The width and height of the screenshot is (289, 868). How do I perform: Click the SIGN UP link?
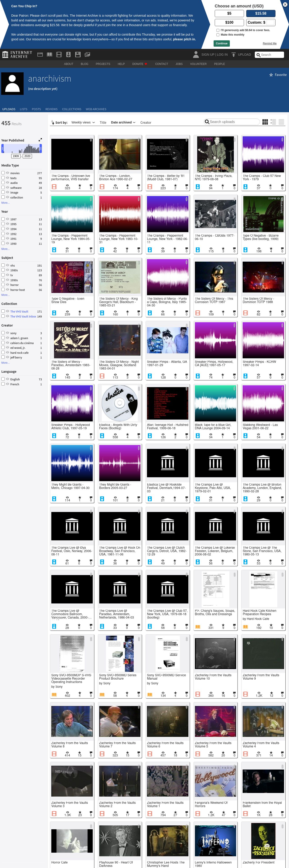tap(208, 55)
